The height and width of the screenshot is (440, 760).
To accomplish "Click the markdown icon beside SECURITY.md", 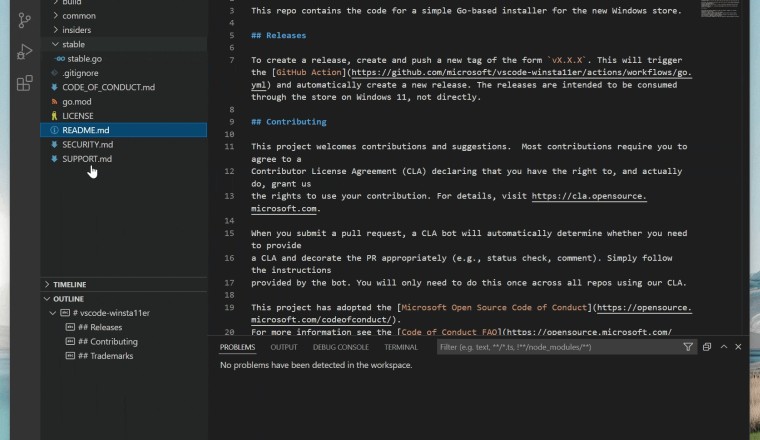I will click(x=54, y=144).
